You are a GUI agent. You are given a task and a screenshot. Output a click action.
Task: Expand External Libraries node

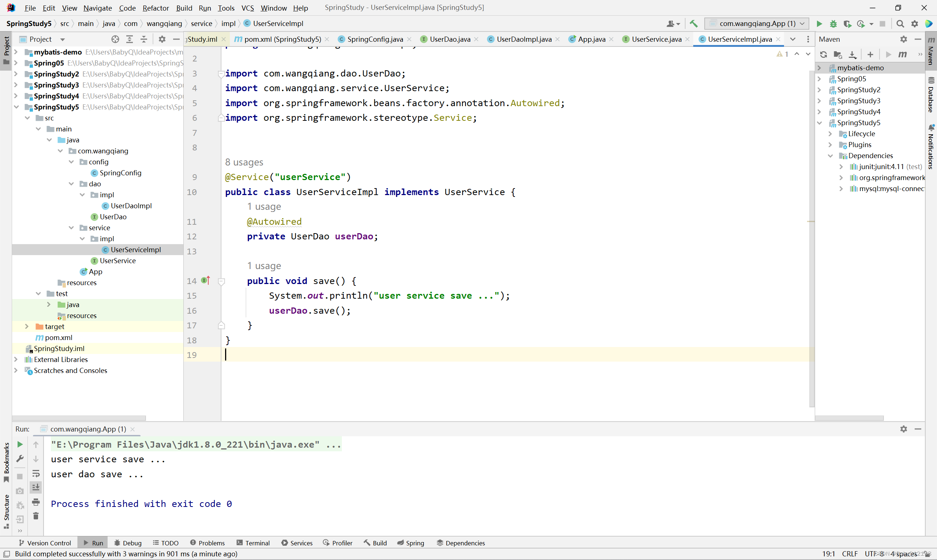(16, 359)
